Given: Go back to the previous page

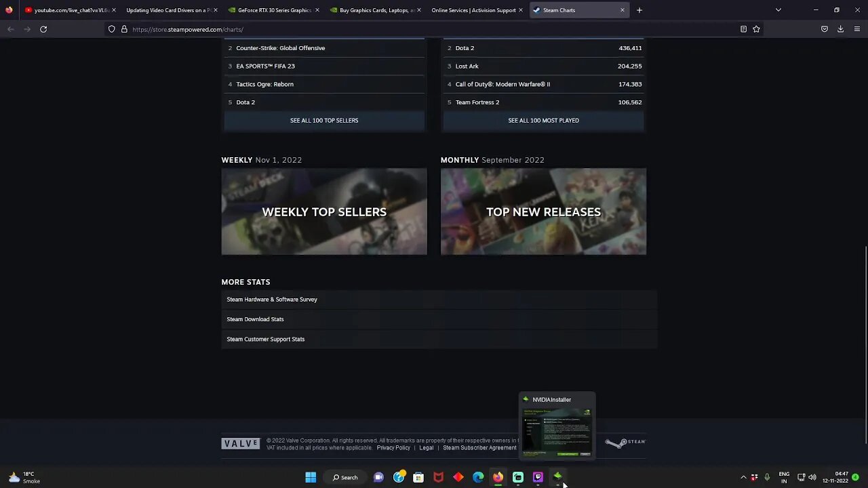Looking at the screenshot, I should point(10,29).
